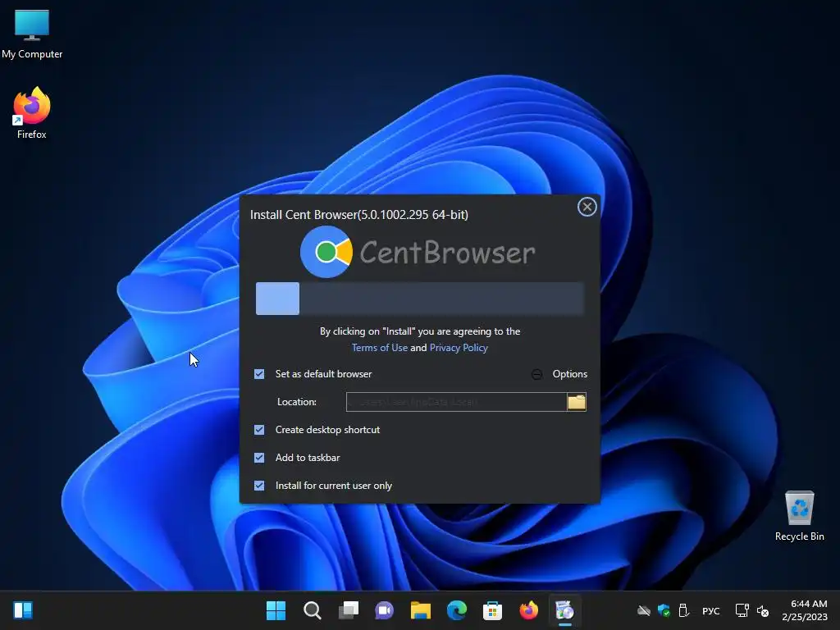Open the Widgets panel icon
Image resolution: width=840 pixels, height=630 pixels.
23,610
